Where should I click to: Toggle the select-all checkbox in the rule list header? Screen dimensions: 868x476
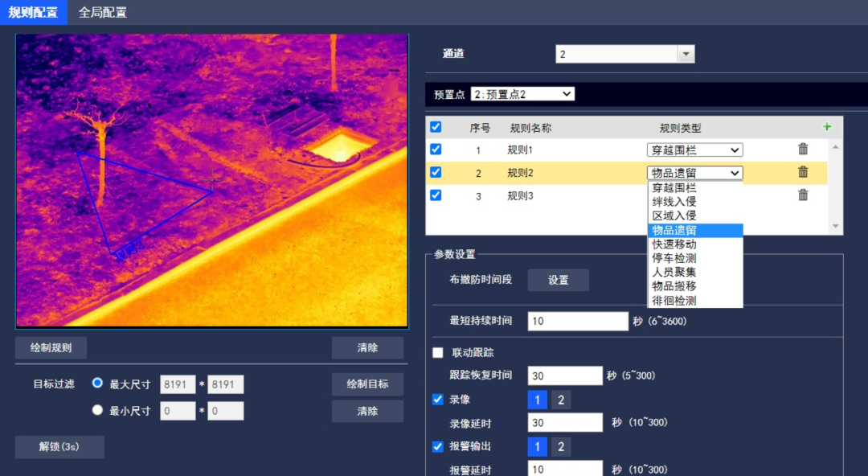436,126
